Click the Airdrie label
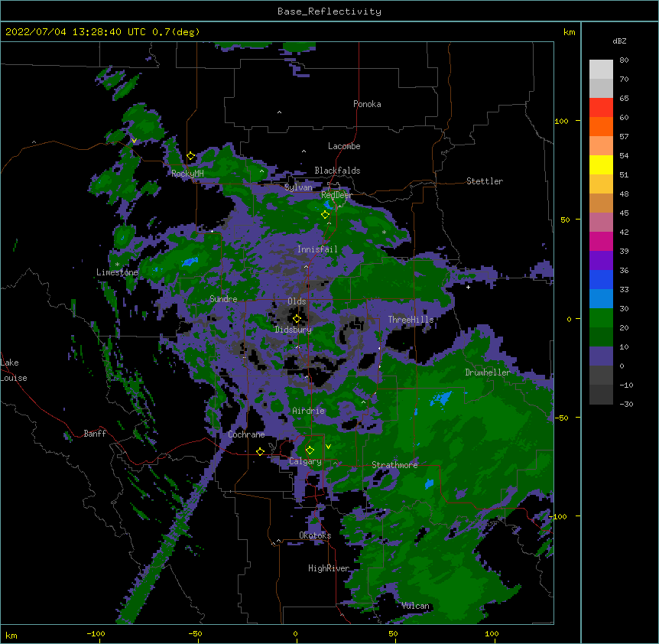This screenshot has height=644, width=659. tap(309, 411)
